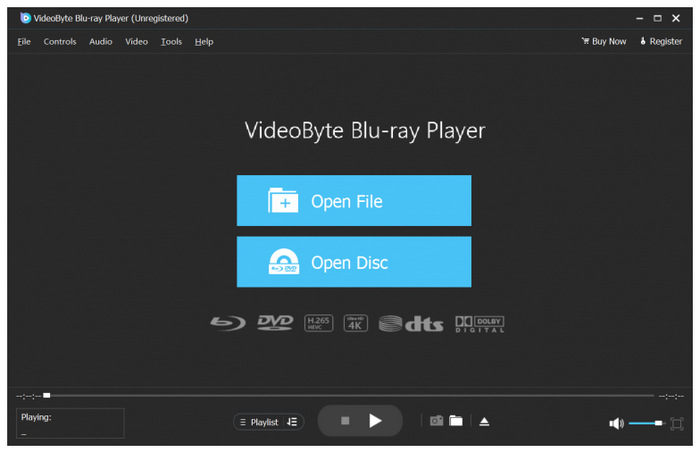Open the Controls menu
The image size is (700, 453).
(x=60, y=42)
